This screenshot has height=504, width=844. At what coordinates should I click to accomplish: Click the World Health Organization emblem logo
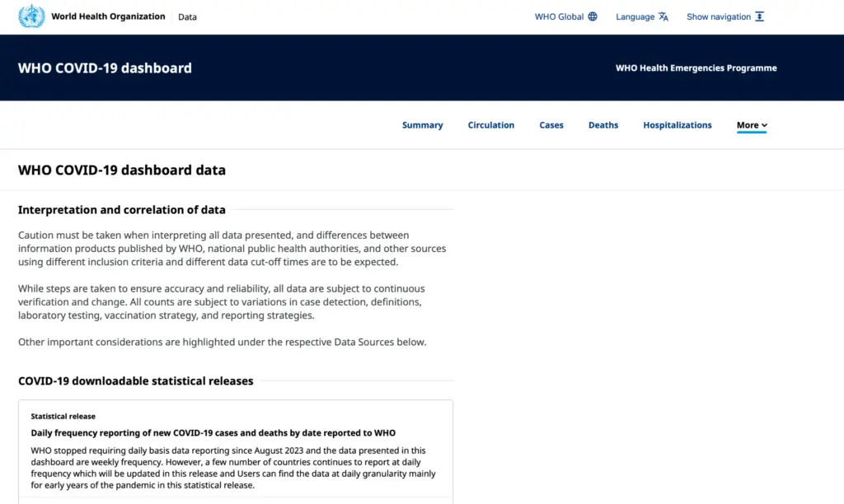pos(31,16)
